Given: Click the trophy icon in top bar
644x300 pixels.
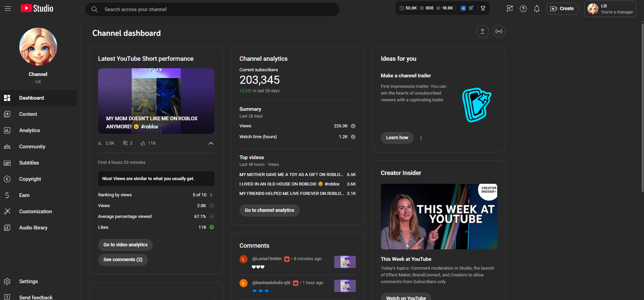Looking at the screenshot, I should (x=483, y=8).
